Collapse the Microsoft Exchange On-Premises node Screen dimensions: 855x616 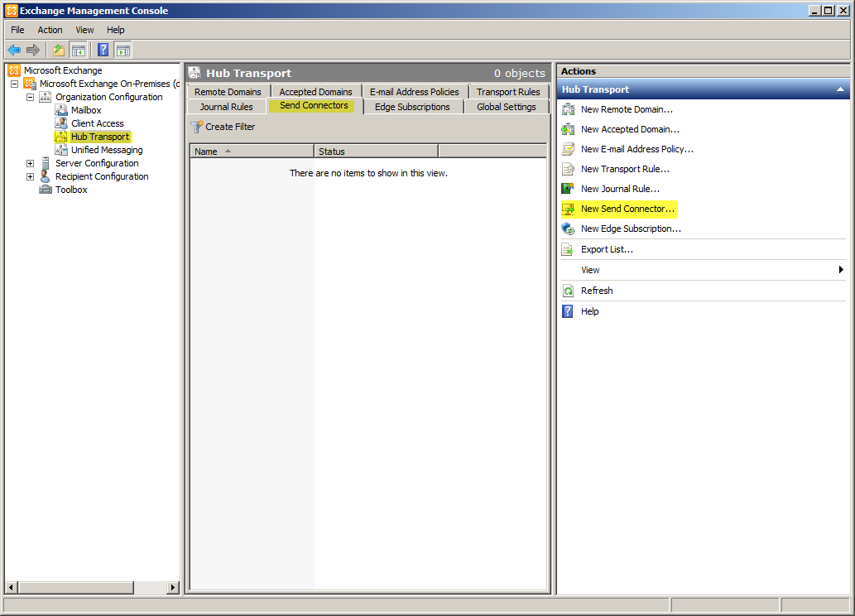(x=15, y=84)
